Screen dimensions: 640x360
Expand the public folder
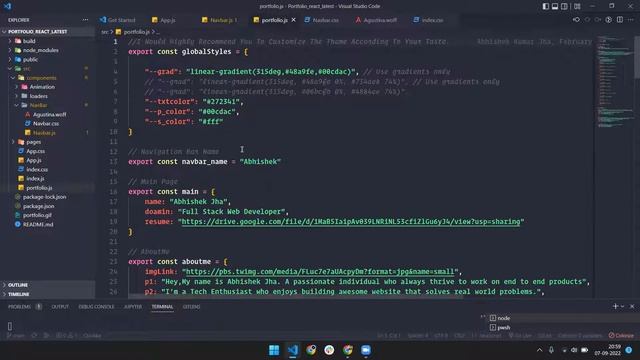click(48, 59)
